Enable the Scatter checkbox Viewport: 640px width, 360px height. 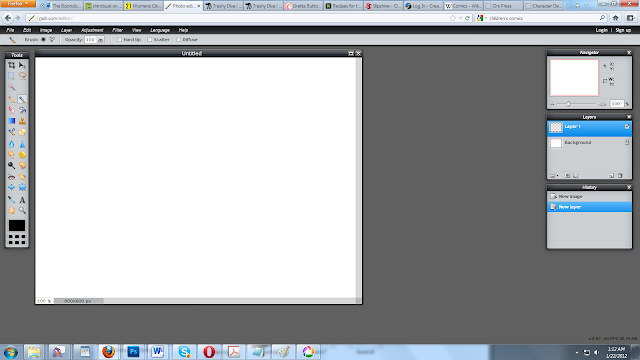pos(150,40)
